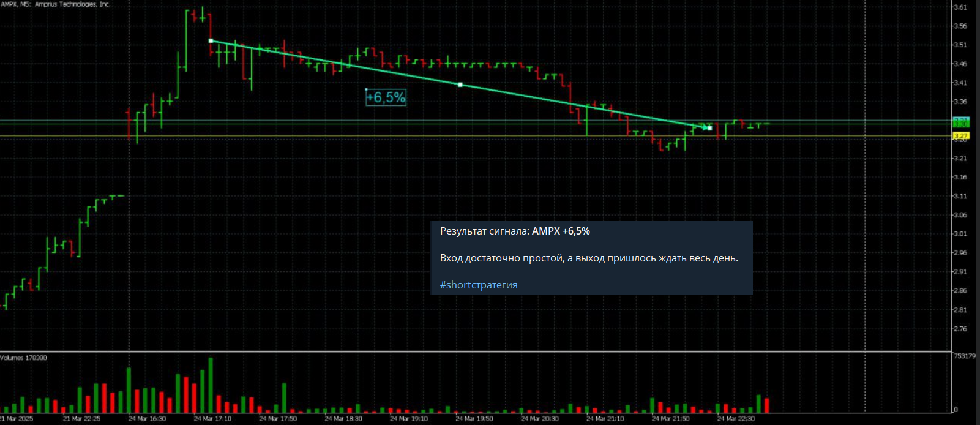980x425 pixels.
Task: Select the green 3.30 price level tag
Action: click(x=961, y=124)
